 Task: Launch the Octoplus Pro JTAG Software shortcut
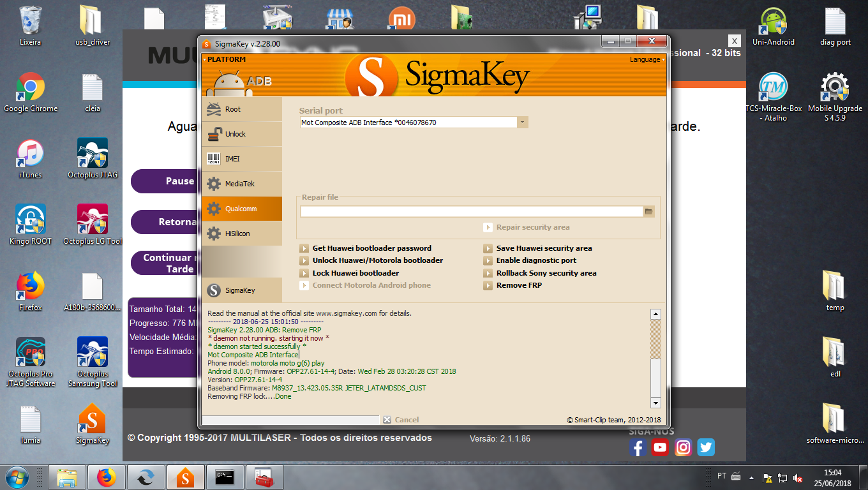[31, 362]
